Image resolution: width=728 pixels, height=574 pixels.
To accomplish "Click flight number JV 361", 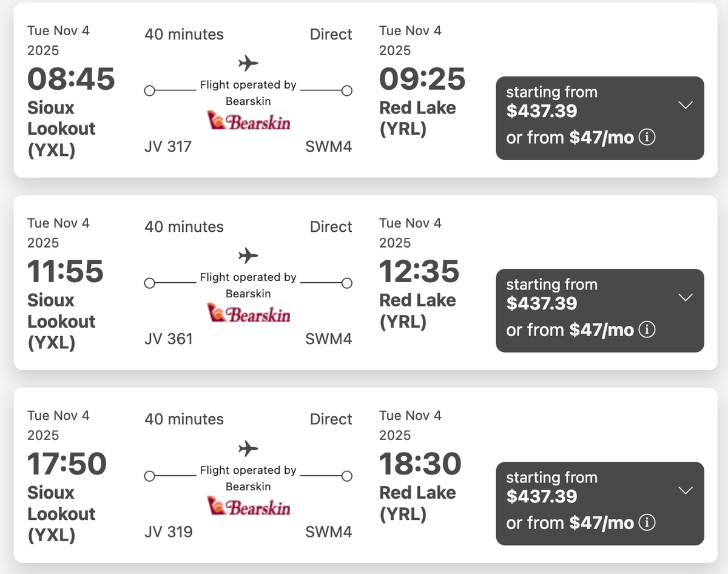I will [168, 339].
